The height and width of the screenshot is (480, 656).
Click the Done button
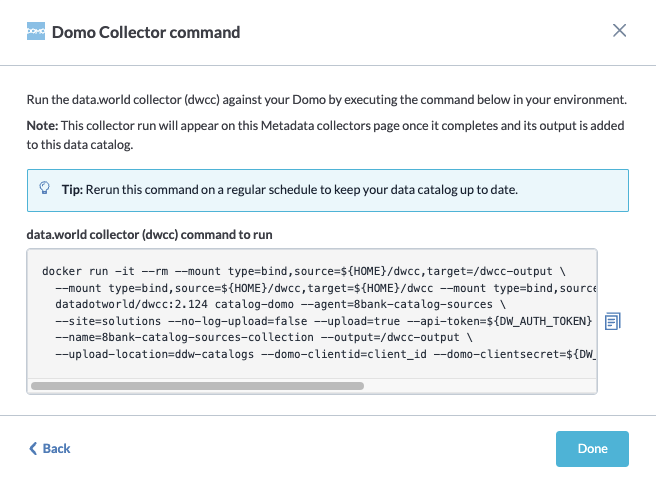[592, 449]
